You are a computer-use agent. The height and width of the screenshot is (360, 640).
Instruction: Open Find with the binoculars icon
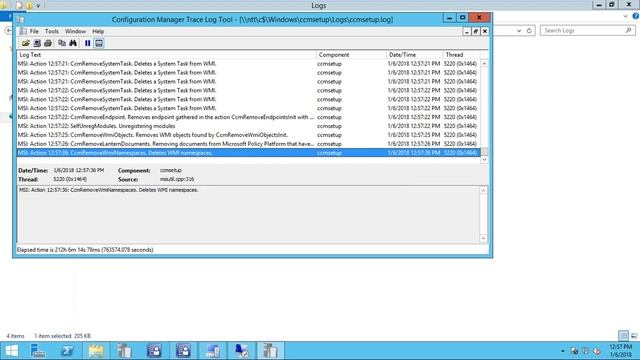pyautogui.click(x=73, y=43)
